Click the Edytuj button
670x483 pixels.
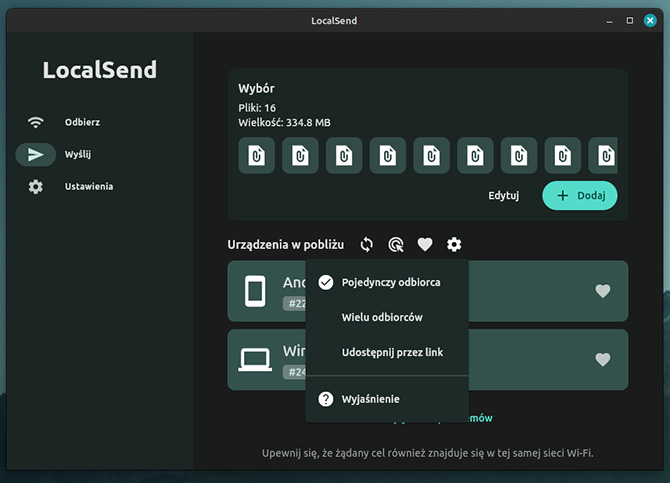[x=503, y=196]
